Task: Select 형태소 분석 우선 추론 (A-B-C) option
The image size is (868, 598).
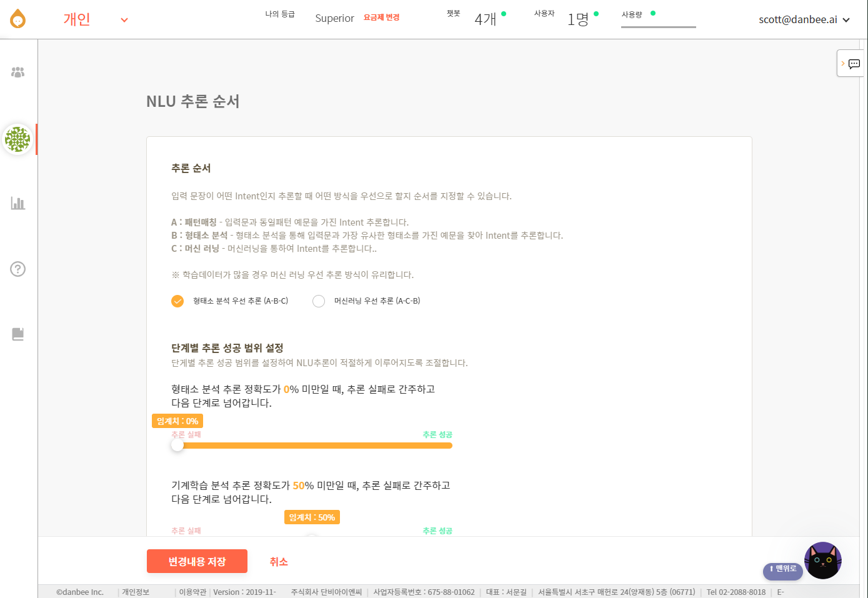Action: click(230, 301)
